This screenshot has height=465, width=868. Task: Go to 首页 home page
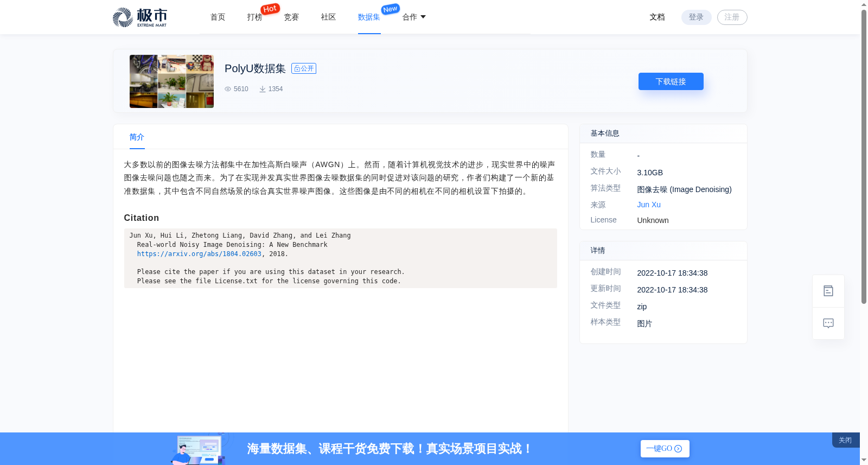pos(218,17)
